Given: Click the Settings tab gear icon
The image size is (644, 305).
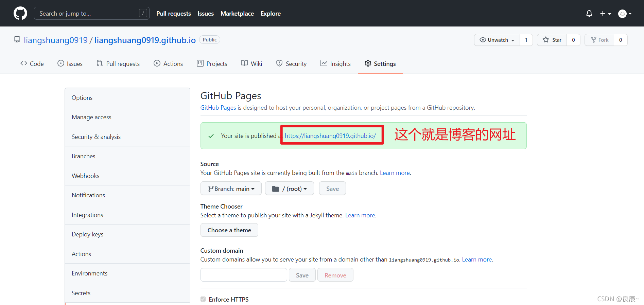Looking at the screenshot, I should click(368, 64).
